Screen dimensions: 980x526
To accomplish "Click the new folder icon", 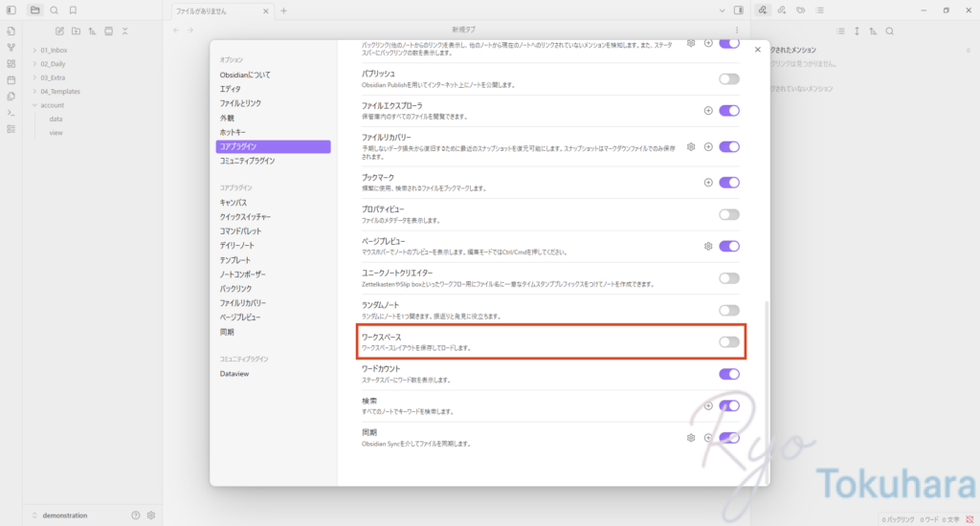I will coord(76,31).
